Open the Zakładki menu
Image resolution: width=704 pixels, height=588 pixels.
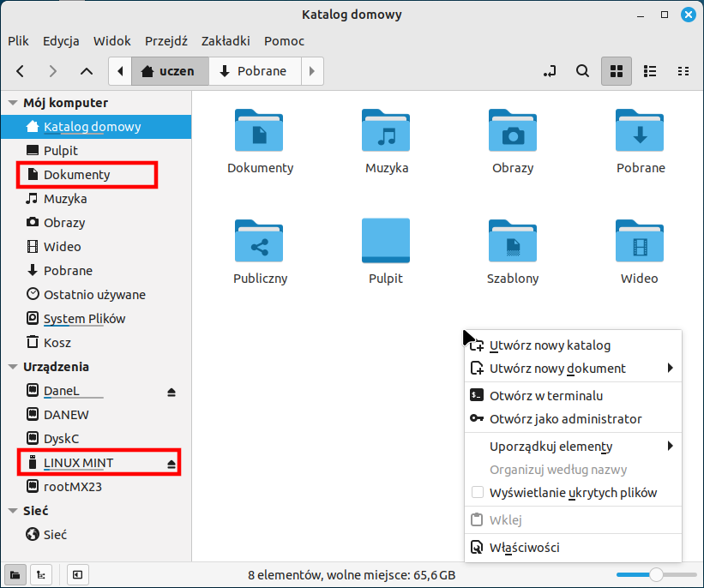226,41
